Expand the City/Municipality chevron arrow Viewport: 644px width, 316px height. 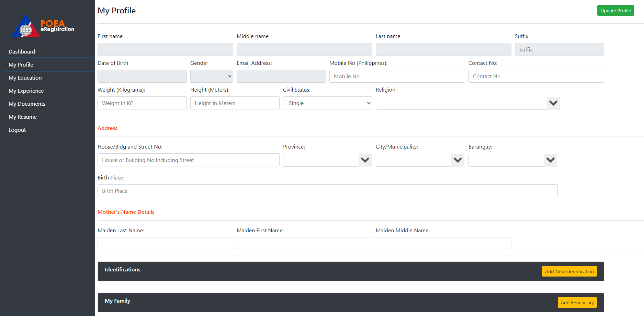point(458,160)
